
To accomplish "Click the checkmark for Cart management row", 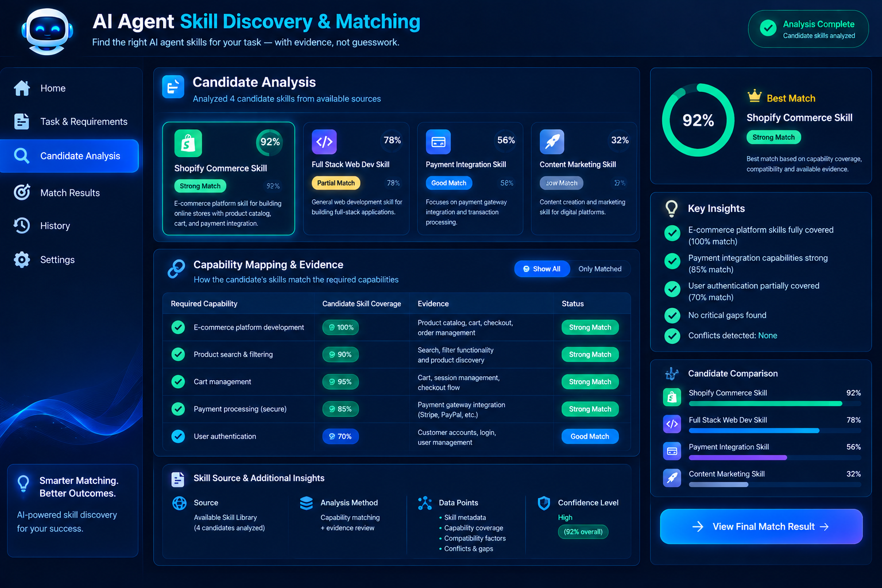I will click(179, 382).
